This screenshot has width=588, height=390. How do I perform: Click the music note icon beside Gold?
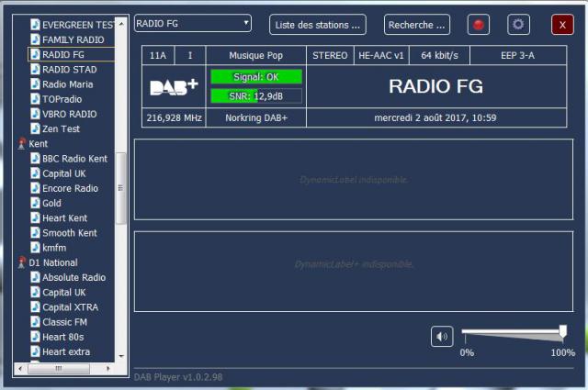tap(35, 203)
